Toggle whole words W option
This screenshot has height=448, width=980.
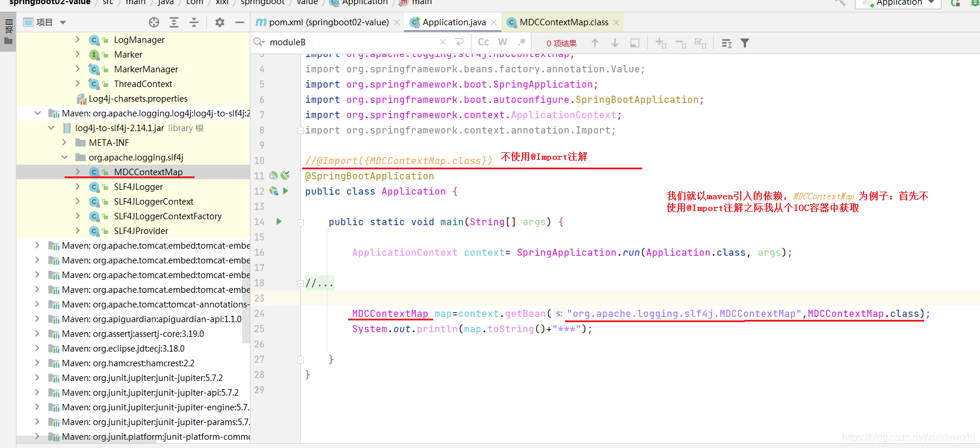[x=503, y=42]
